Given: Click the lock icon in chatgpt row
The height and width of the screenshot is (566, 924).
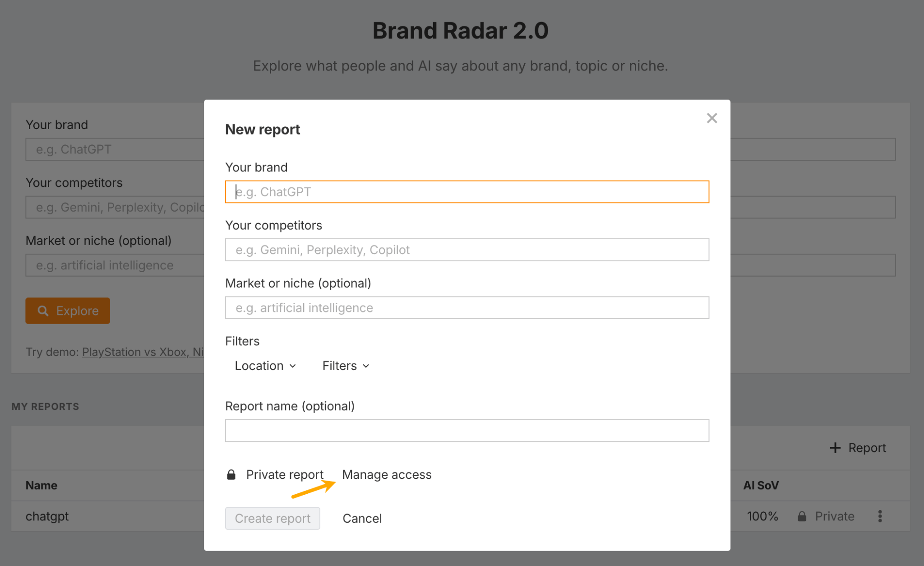Looking at the screenshot, I should tap(802, 516).
